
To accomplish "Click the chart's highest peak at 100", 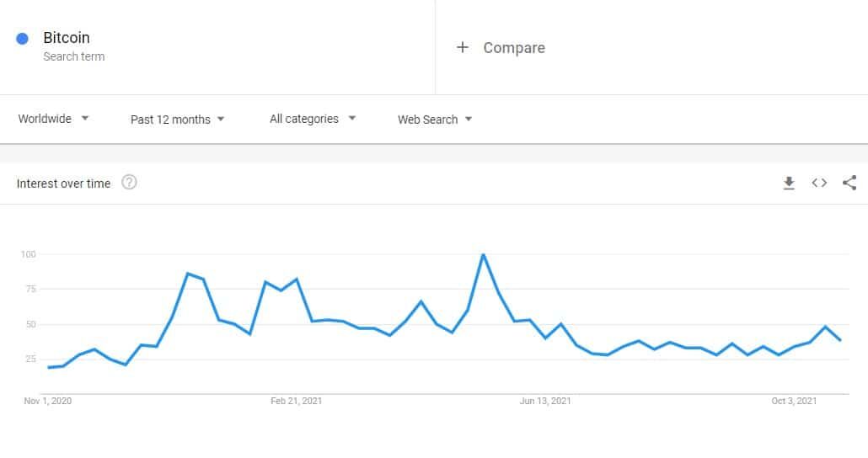I will (x=483, y=254).
